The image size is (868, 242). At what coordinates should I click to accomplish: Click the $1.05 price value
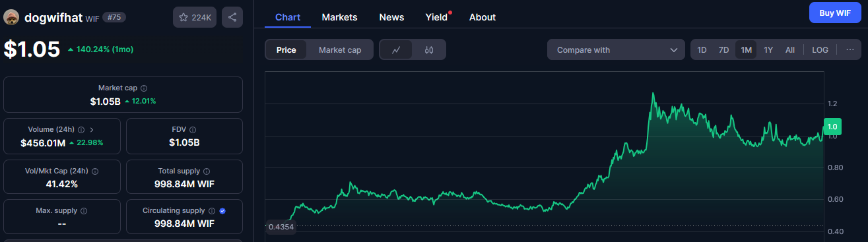(32, 49)
